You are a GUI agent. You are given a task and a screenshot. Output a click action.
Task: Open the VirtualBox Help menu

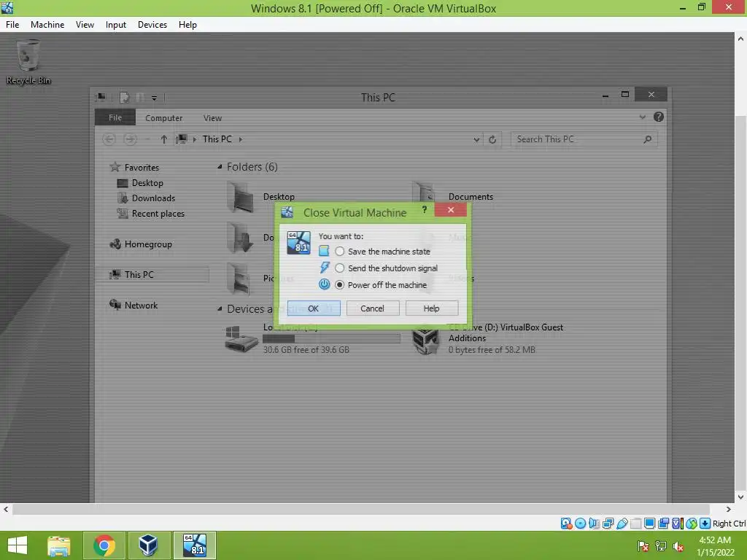(x=187, y=24)
